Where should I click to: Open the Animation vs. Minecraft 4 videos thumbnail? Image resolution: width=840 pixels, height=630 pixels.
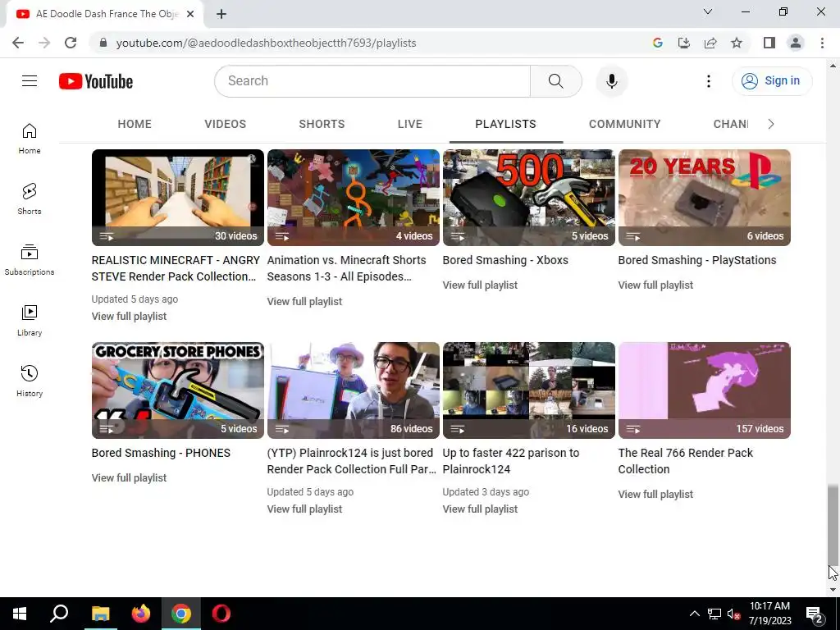[354, 198]
